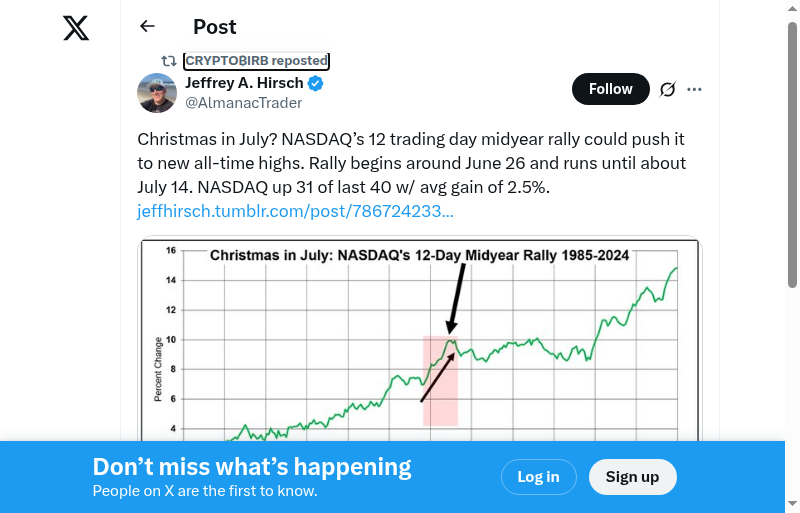Open the jeffhirsch.tumblr.com link
Screen dimensions: 800x513
[x=295, y=211]
